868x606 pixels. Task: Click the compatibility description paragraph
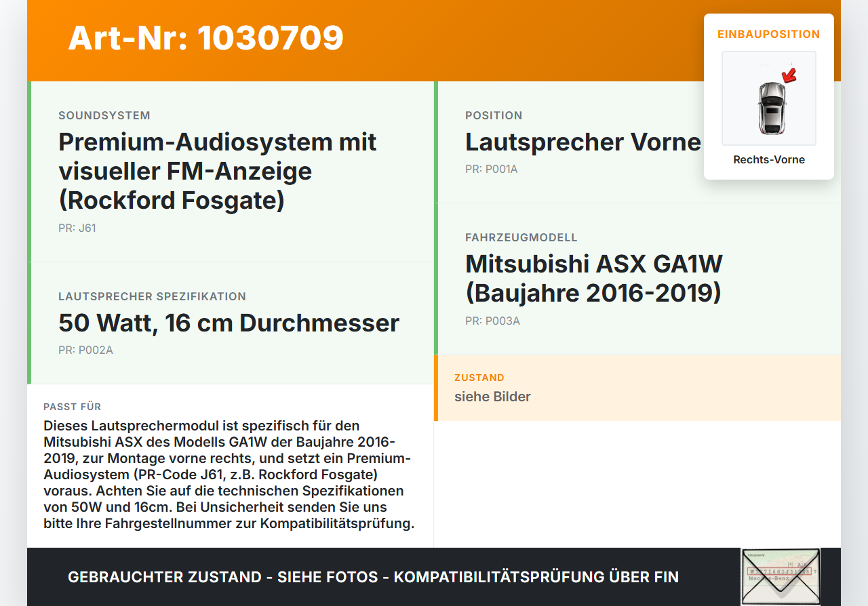pyautogui.click(x=229, y=474)
